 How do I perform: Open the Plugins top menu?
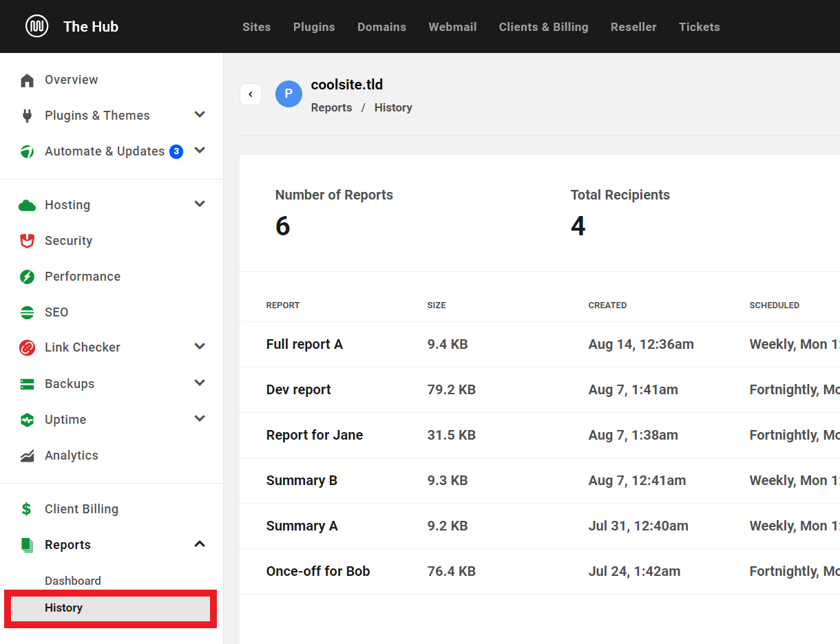coord(314,27)
